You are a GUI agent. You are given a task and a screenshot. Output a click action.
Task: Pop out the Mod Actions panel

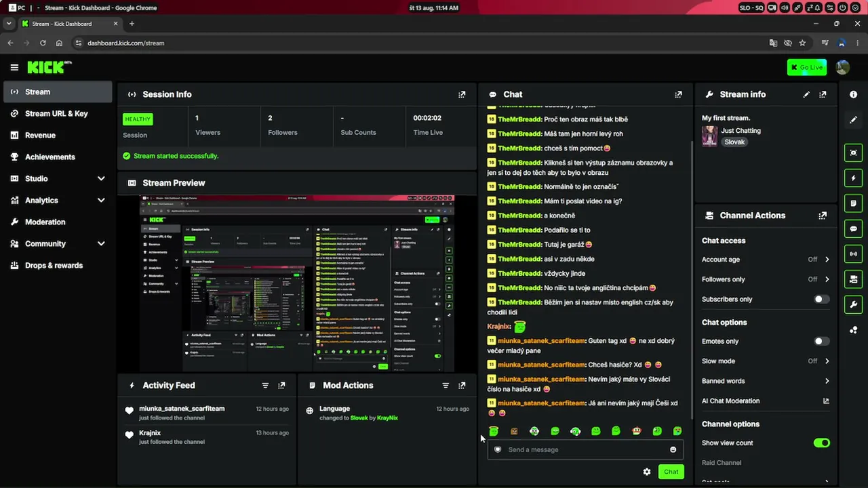click(x=462, y=385)
